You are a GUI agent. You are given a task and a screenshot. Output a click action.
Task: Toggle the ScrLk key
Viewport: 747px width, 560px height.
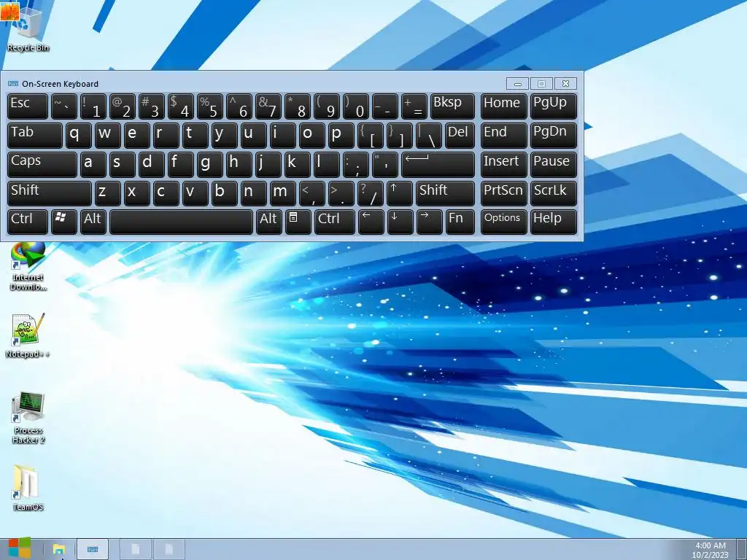coord(553,192)
